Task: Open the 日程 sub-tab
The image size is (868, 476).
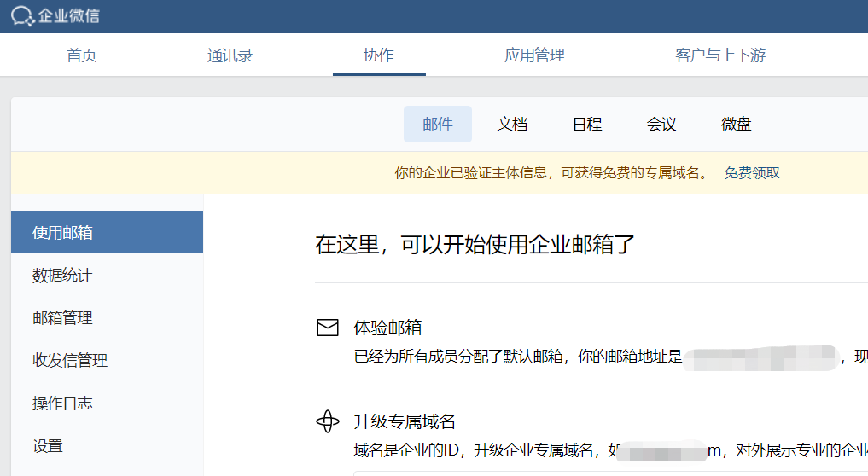Action: (587, 125)
